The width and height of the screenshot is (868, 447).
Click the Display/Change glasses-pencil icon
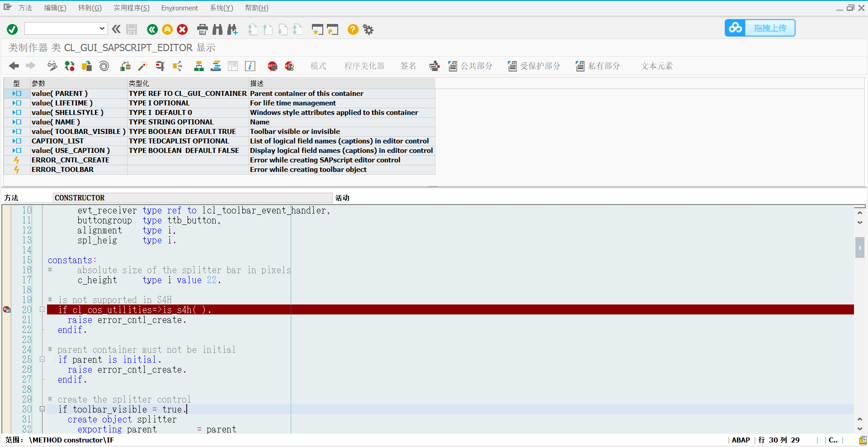[x=52, y=66]
